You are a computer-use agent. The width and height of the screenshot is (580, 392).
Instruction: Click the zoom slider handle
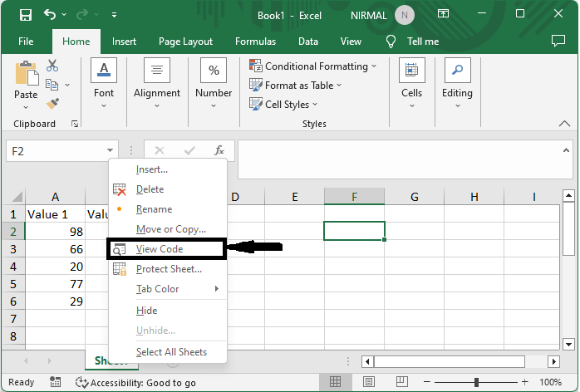[x=476, y=382]
